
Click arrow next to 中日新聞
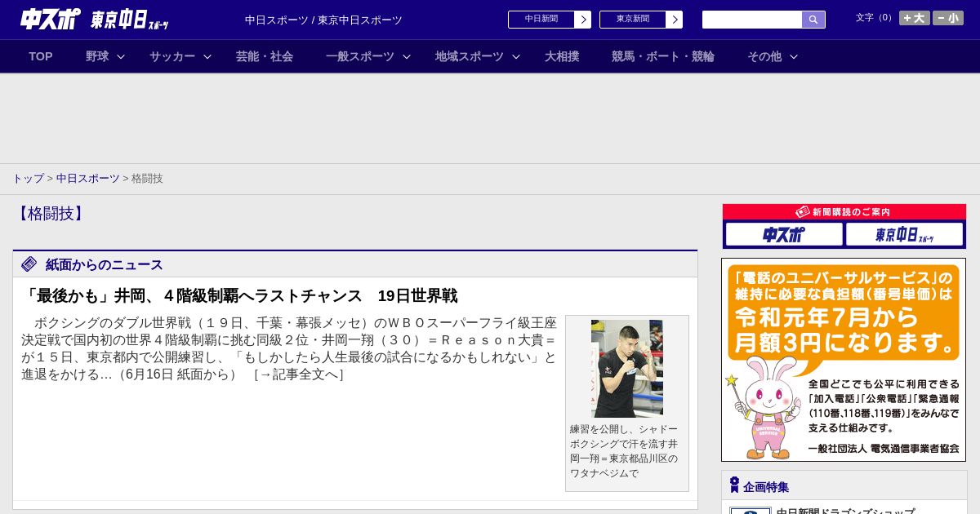point(583,20)
